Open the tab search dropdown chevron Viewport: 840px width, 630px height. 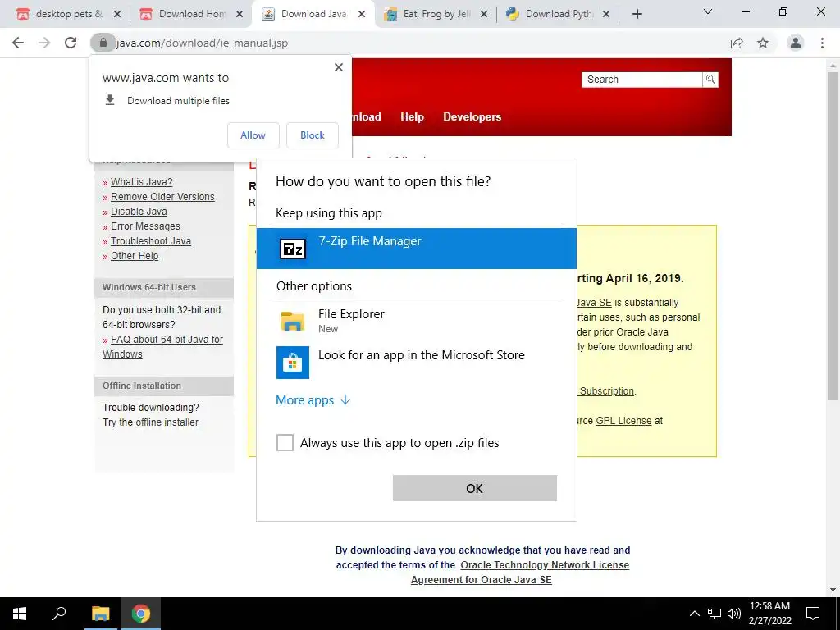708,11
